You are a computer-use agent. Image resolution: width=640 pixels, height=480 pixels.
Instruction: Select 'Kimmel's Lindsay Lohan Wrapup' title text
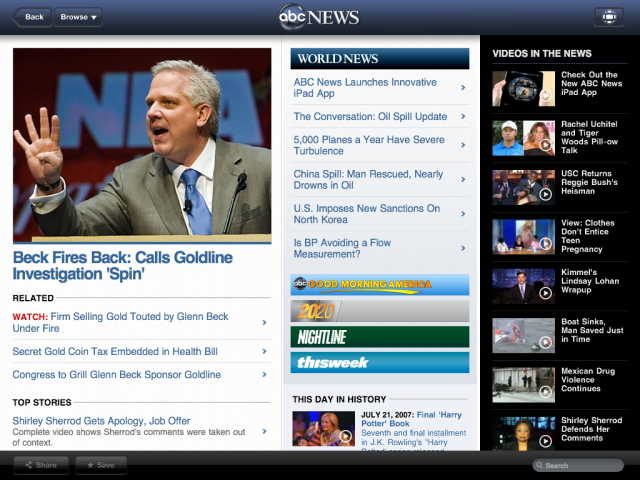point(590,281)
